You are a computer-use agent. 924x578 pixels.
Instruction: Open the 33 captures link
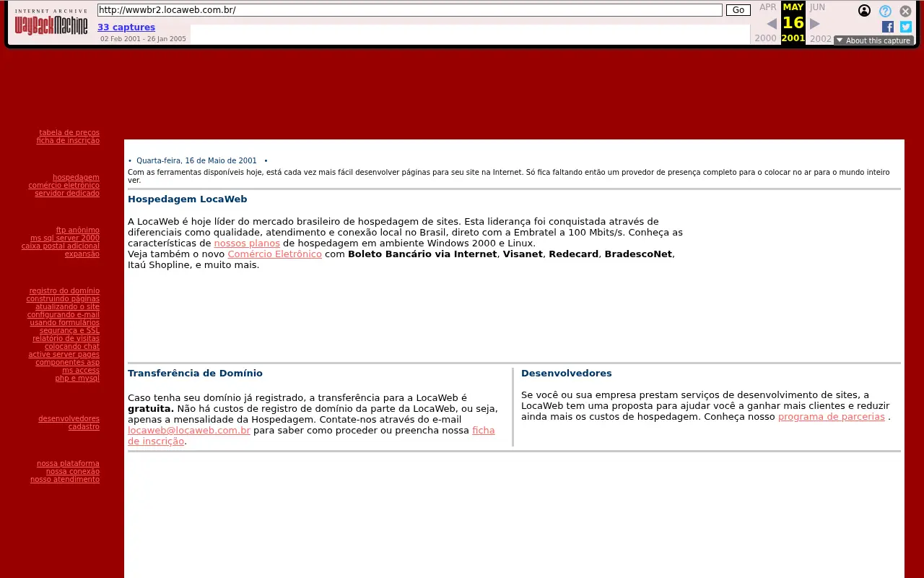coord(126,27)
